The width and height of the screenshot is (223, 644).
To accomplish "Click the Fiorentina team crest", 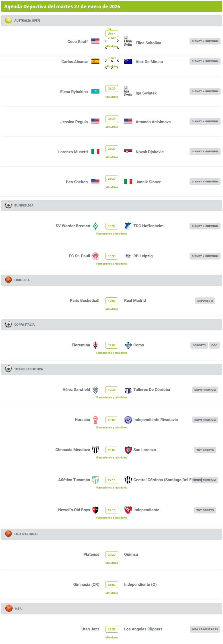I will pos(95,345).
